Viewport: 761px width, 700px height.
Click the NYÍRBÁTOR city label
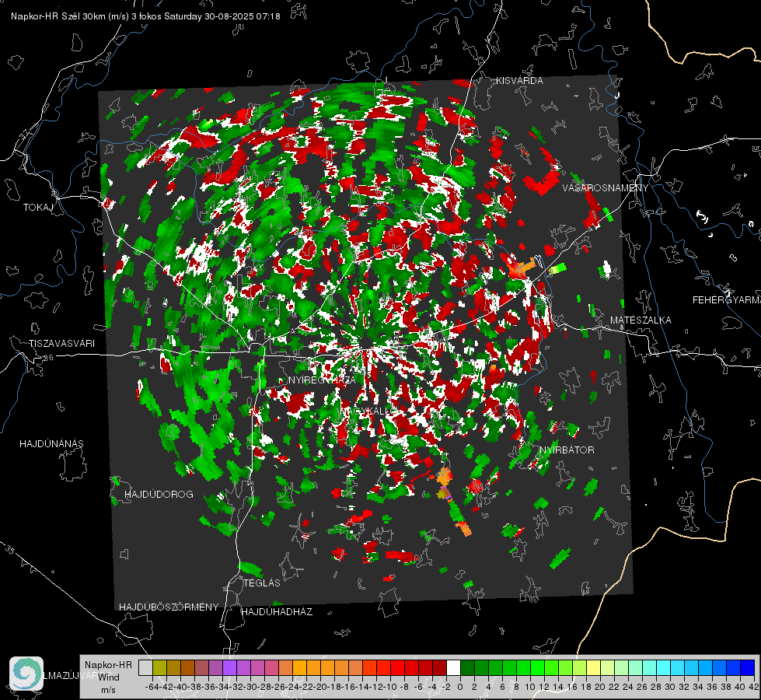pos(567,450)
